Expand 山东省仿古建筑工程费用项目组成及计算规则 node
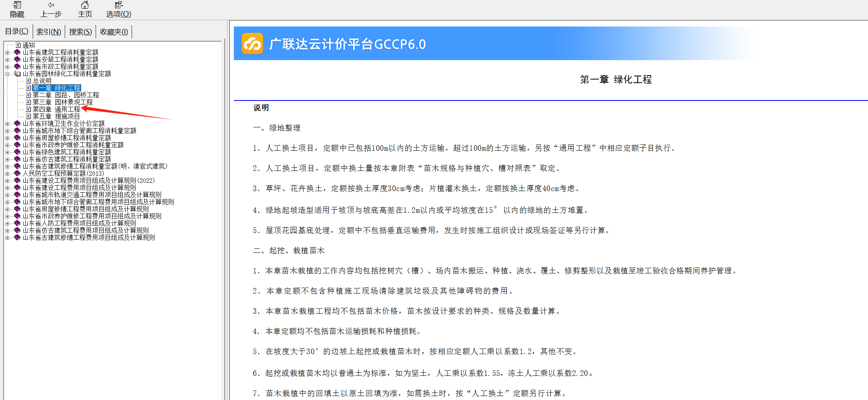868x400 pixels. point(7,231)
